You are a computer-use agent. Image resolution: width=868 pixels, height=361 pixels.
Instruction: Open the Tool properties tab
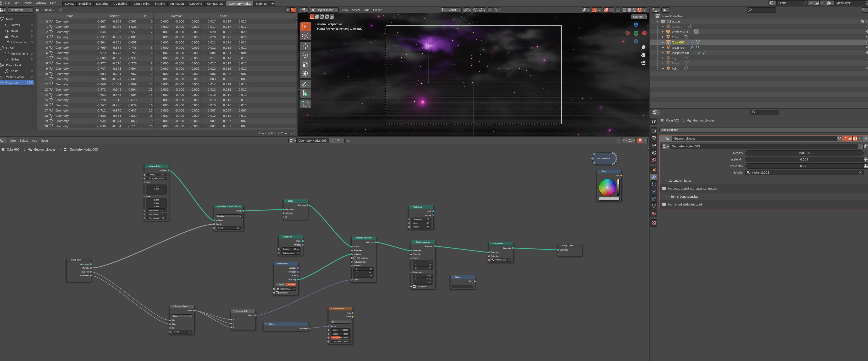(654, 121)
